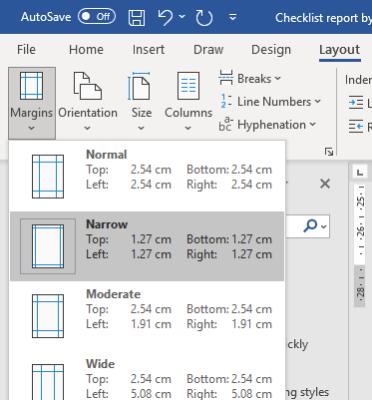Toggle the AutoSave switch

[97, 16]
